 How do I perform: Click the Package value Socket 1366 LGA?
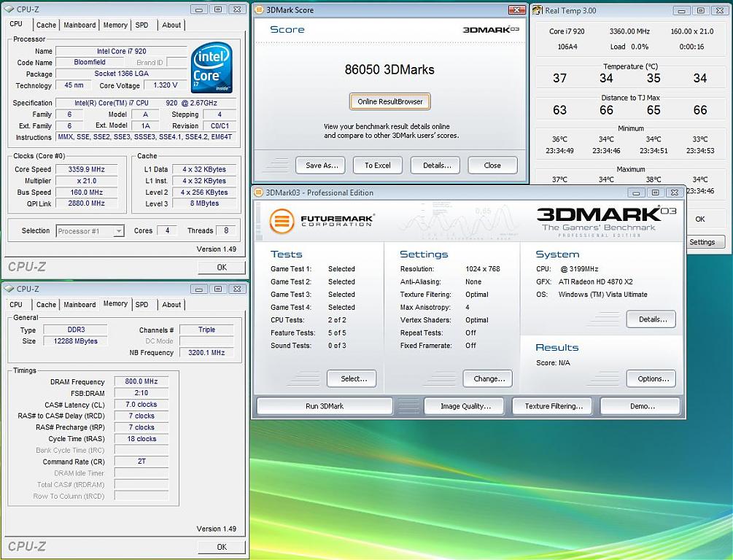point(122,74)
